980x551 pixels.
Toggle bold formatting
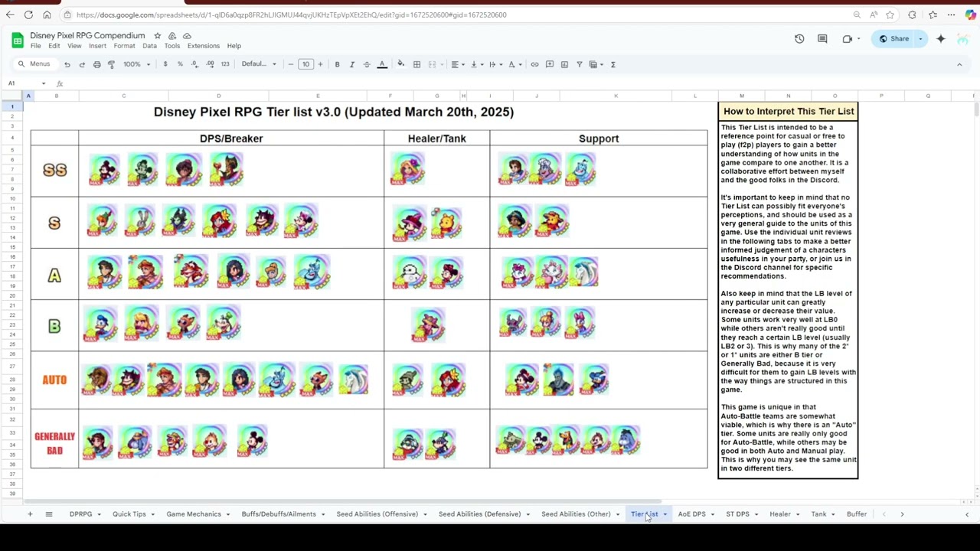click(337, 64)
